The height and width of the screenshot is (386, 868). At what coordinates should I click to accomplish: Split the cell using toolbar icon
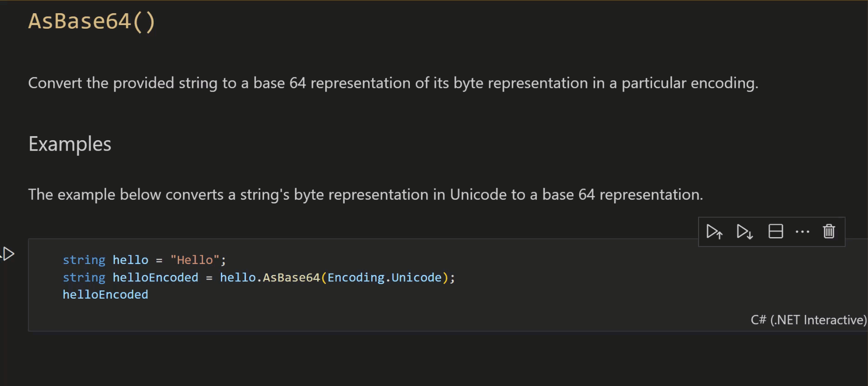tap(776, 232)
